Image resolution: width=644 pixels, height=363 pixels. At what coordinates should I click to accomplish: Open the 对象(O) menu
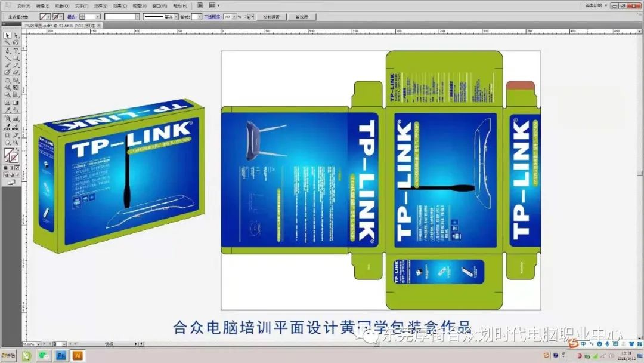coord(62,6)
